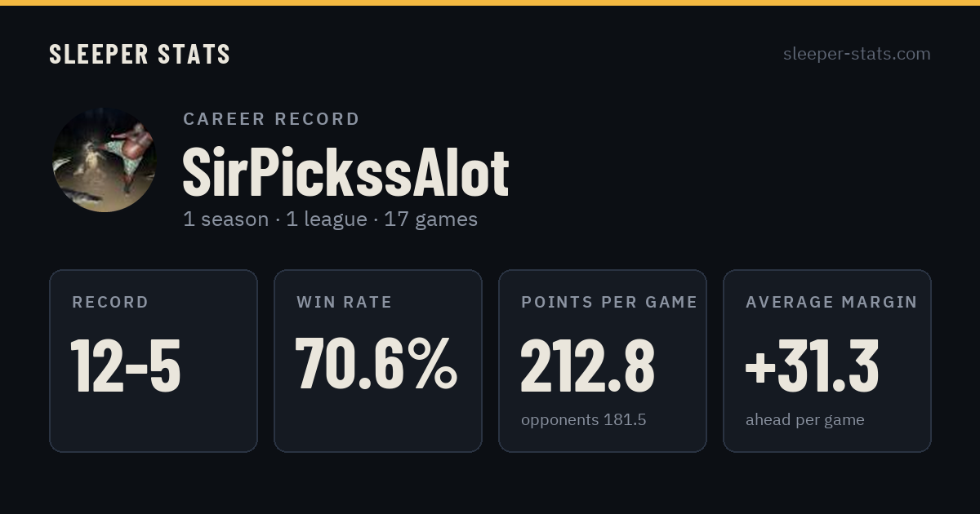Image resolution: width=980 pixels, height=514 pixels.
Task: Click the 12-5 record value
Action: coord(126,366)
